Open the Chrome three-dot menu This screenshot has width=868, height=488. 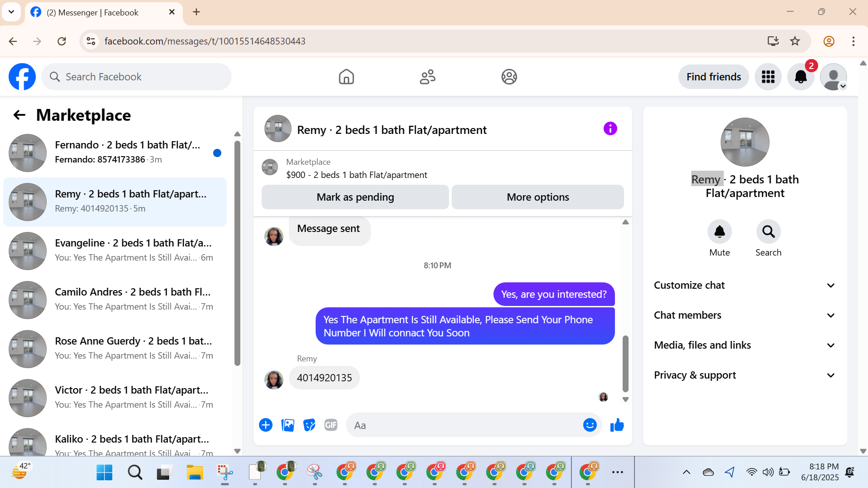(853, 41)
